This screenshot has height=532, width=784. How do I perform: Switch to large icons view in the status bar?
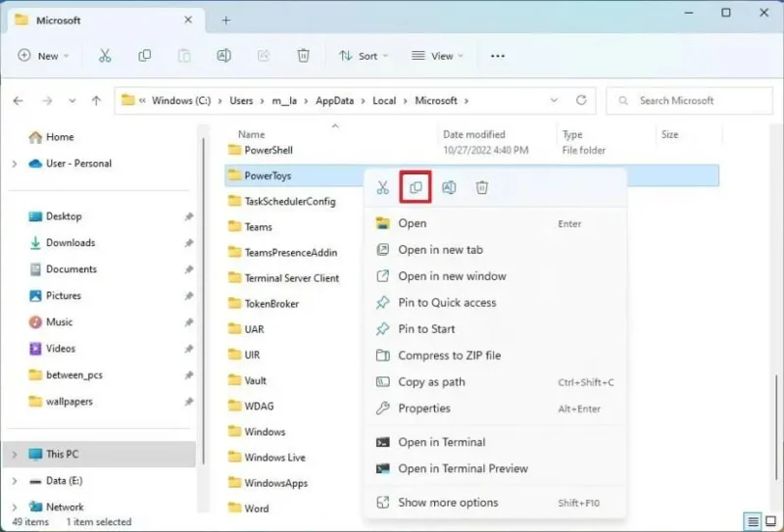(x=771, y=521)
